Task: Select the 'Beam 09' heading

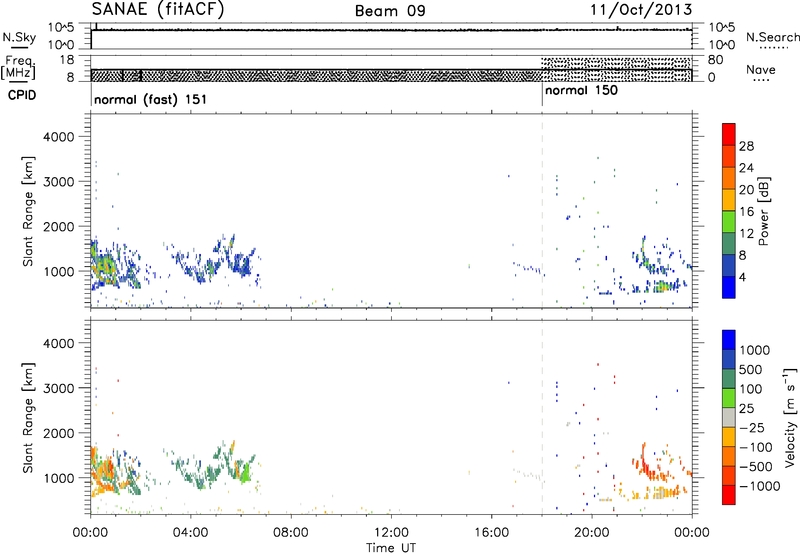Action: 390,11
